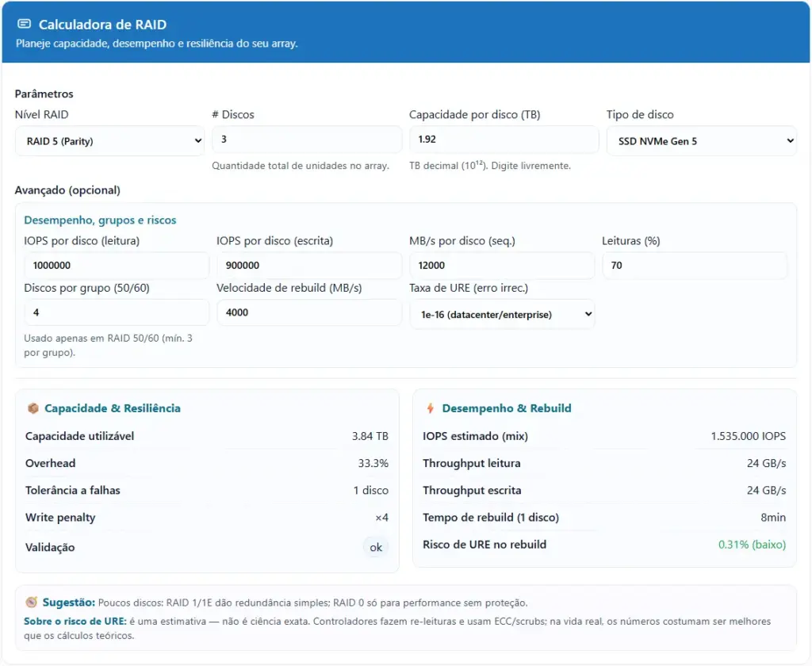The height and width of the screenshot is (666, 812).
Task: Click the Leituras (%) input field
Action: pyautogui.click(x=695, y=265)
